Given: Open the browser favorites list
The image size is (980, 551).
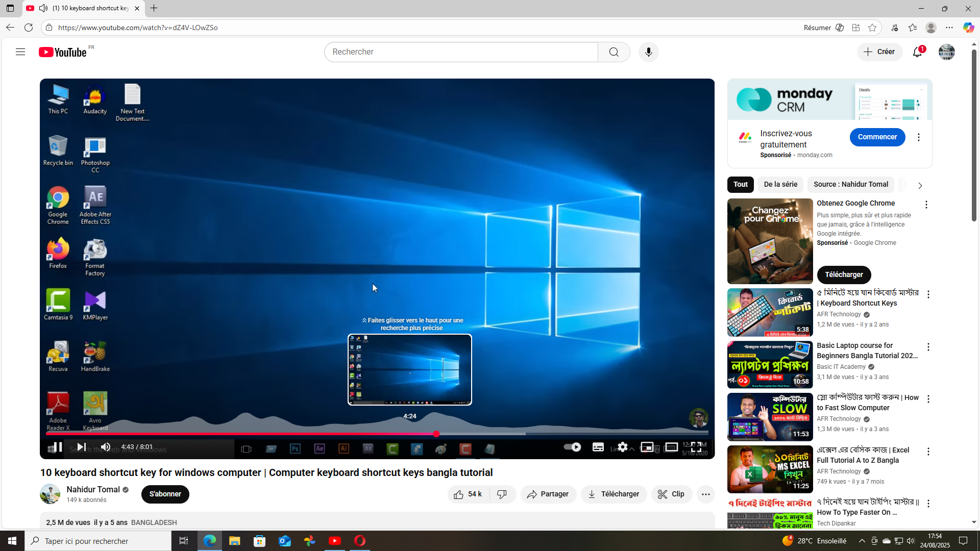Looking at the screenshot, I should point(913,28).
